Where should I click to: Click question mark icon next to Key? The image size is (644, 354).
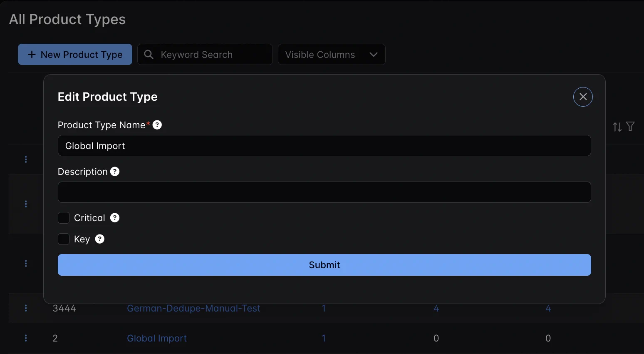[x=100, y=239]
